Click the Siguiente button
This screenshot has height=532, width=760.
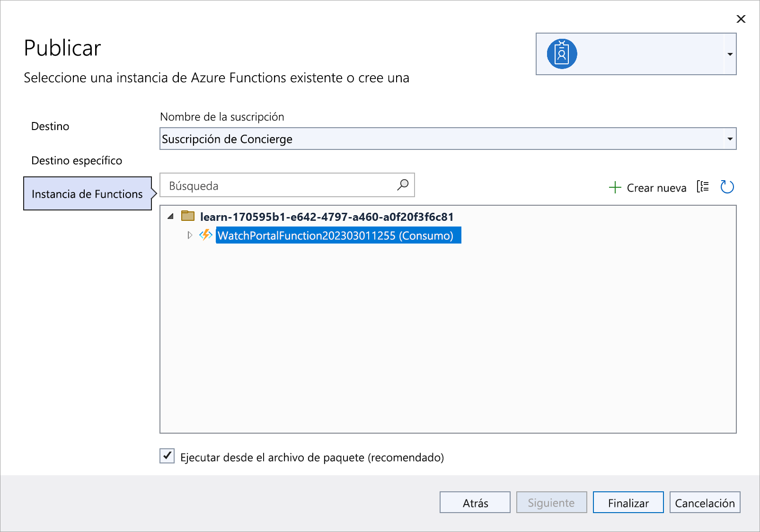tap(552, 502)
